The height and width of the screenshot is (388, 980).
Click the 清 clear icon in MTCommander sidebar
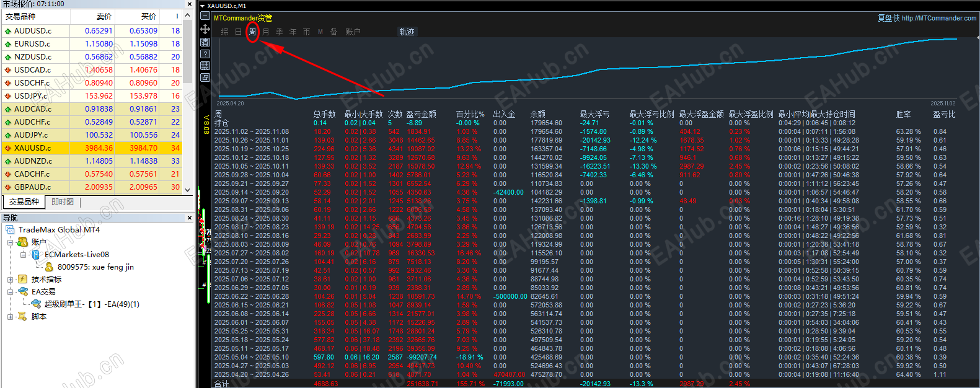coord(205,42)
